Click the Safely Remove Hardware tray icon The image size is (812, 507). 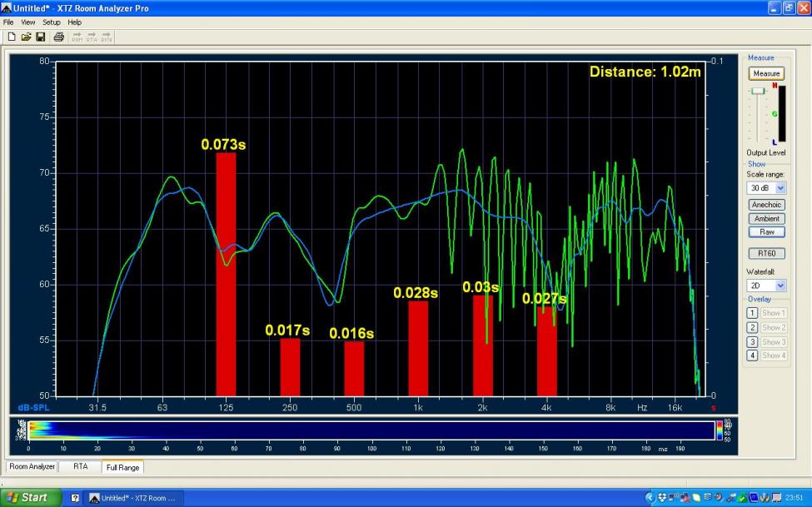click(x=730, y=498)
